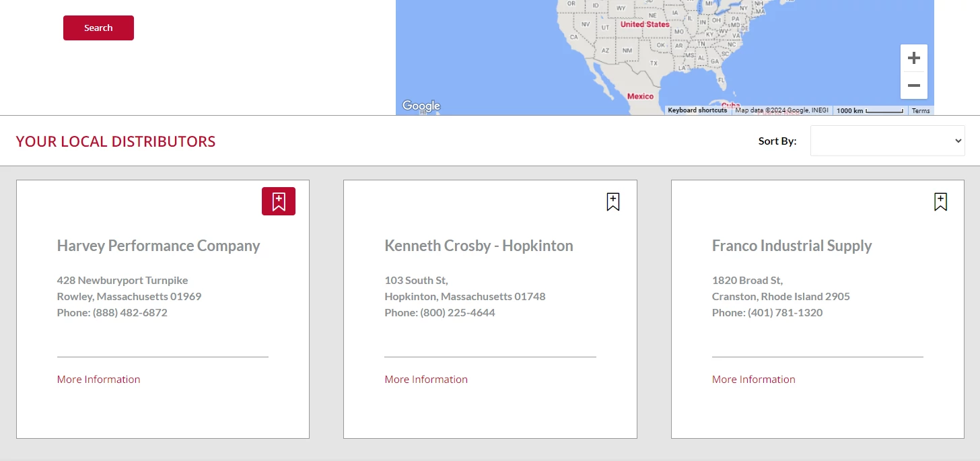
Task: Click phone number (401) 781-1320
Action: 785,313
